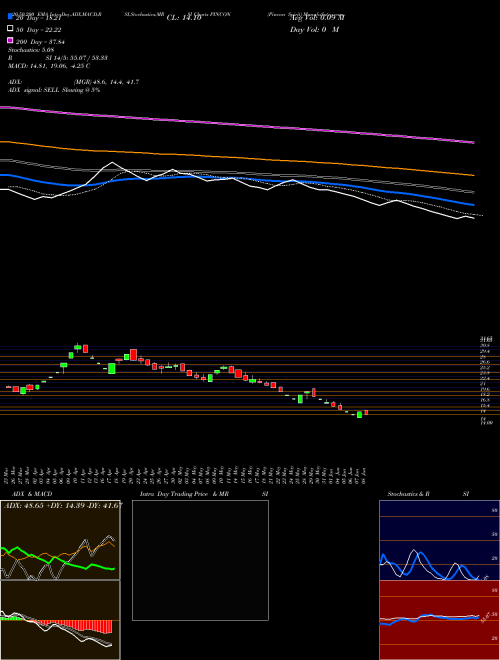The width and height of the screenshot is (500, 660).
Task: Click the 'Intra Day Trading Price & MR SI' title
Action: pyautogui.click(x=204, y=494)
